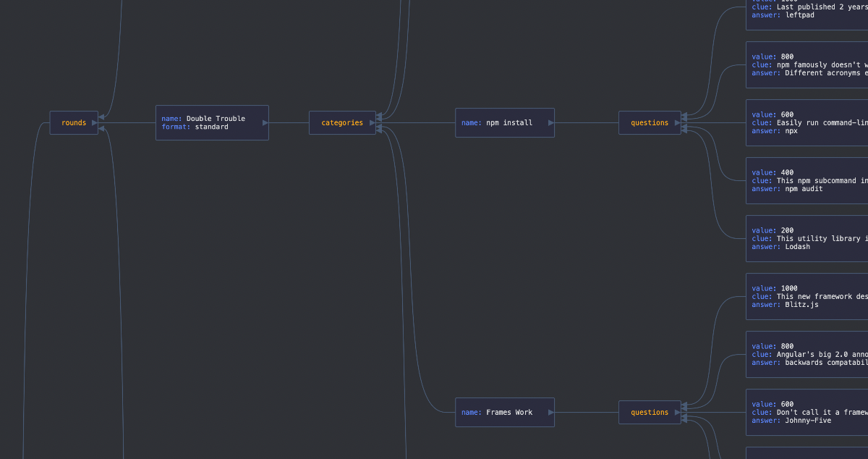Click the arrow on the Frames Work node
Screen dimensions: 868x459
pos(550,412)
